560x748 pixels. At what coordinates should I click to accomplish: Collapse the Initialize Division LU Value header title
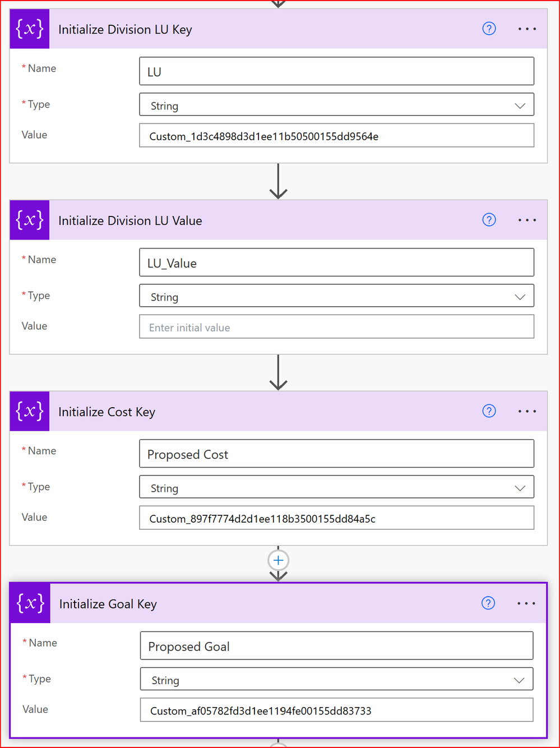coord(130,221)
